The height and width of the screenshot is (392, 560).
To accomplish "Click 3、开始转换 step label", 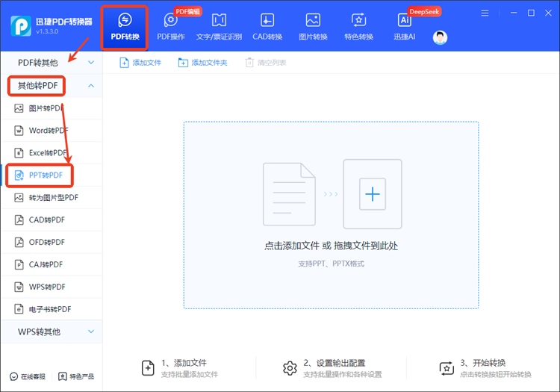I will 483,363.
